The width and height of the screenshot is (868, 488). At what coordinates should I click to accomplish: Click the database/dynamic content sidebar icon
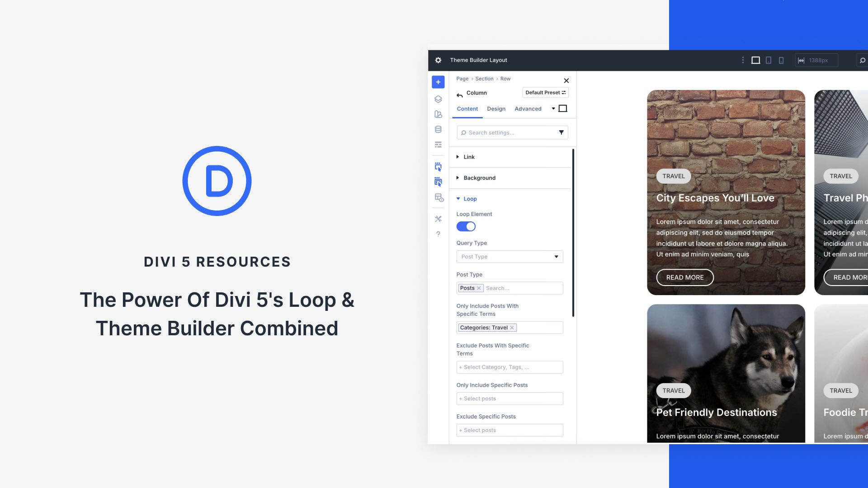[x=438, y=129]
